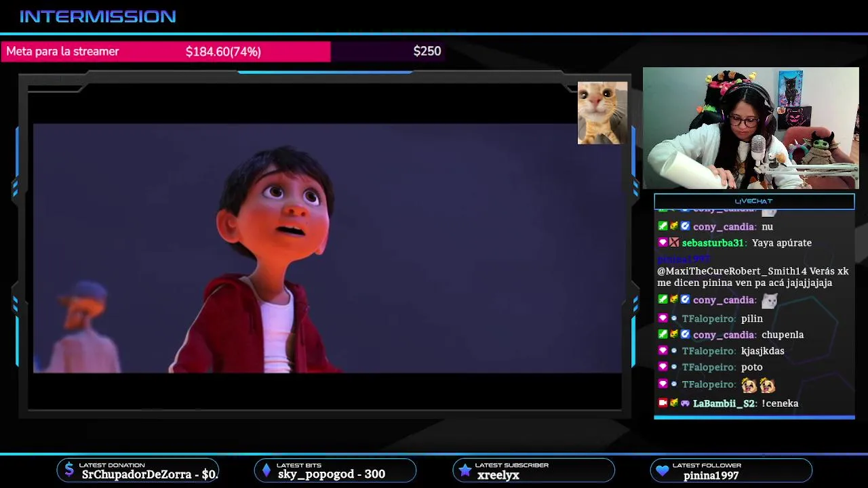Image resolution: width=868 pixels, height=488 pixels.
Task: Click the green moderator badge on the "nu" message
Action: 663,226
